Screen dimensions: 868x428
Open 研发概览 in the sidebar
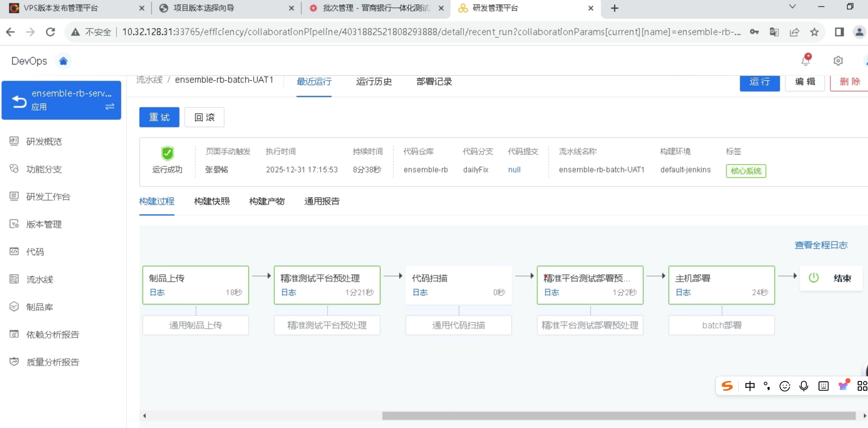tap(44, 141)
